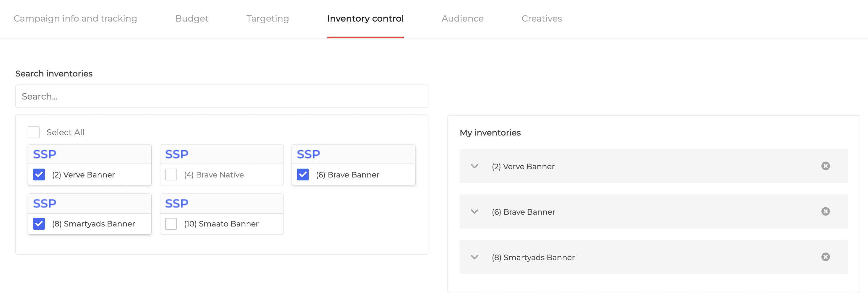
Task: Expand the (6) Brave Banner inventory row
Action: coord(474,212)
